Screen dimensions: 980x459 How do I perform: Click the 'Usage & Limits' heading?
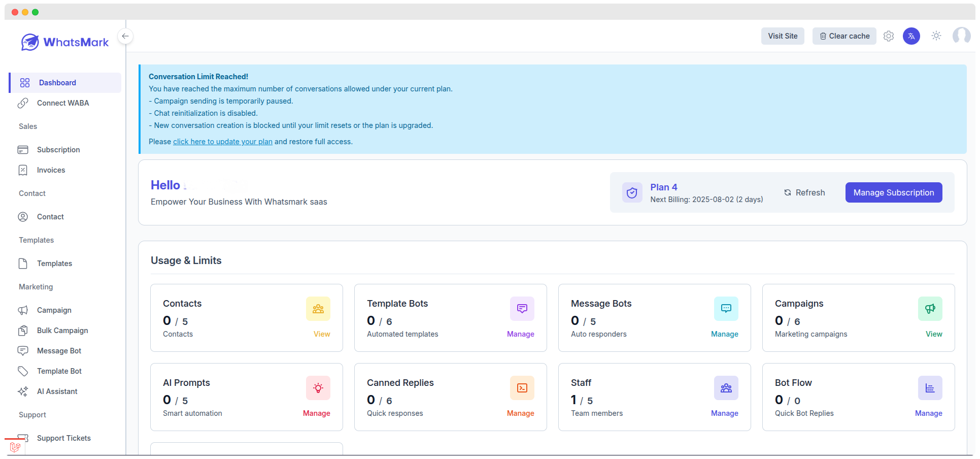click(x=186, y=260)
